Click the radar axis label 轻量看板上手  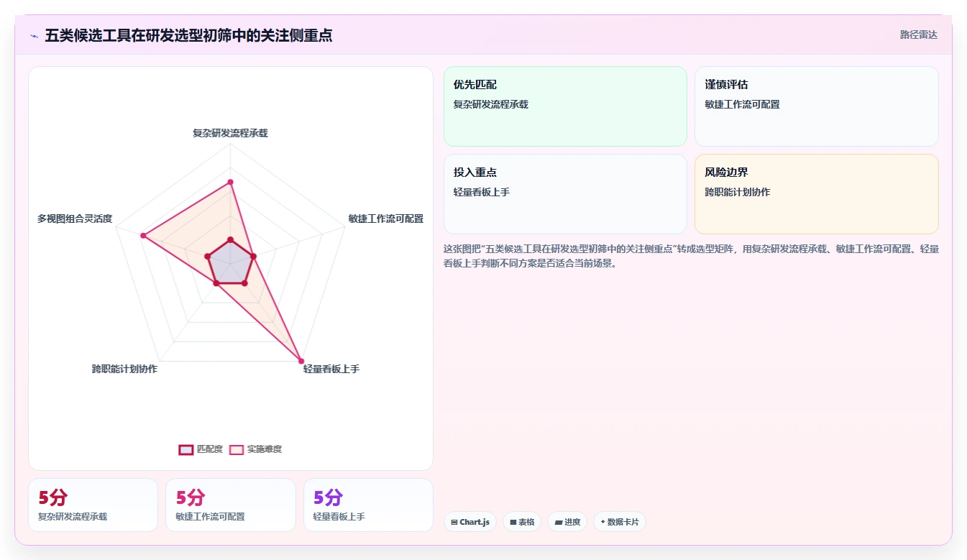pyautogui.click(x=331, y=369)
